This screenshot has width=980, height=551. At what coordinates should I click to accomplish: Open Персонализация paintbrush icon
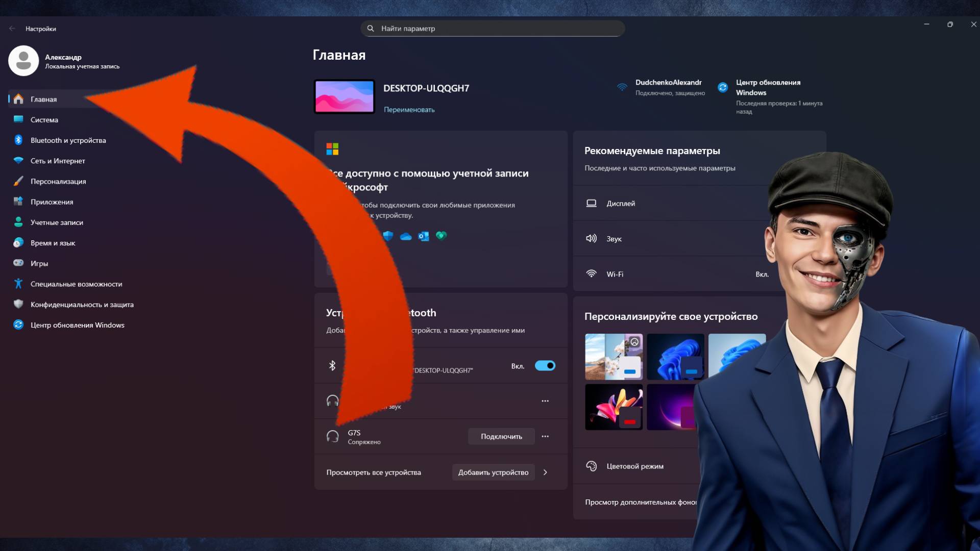point(18,181)
